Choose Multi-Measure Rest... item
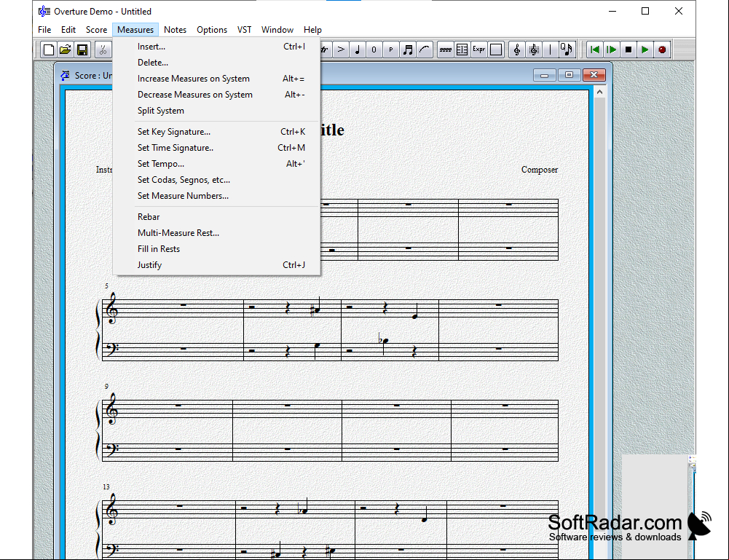This screenshot has height=560, width=729. point(216,233)
